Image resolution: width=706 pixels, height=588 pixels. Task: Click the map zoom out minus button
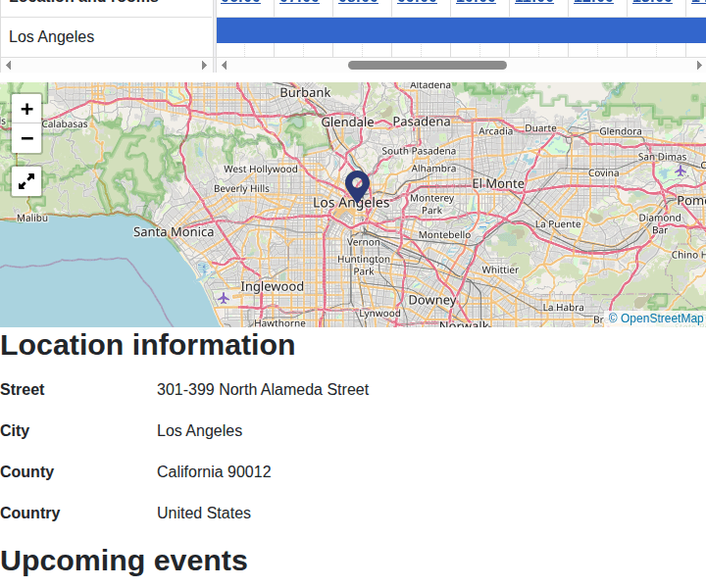point(26,138)
